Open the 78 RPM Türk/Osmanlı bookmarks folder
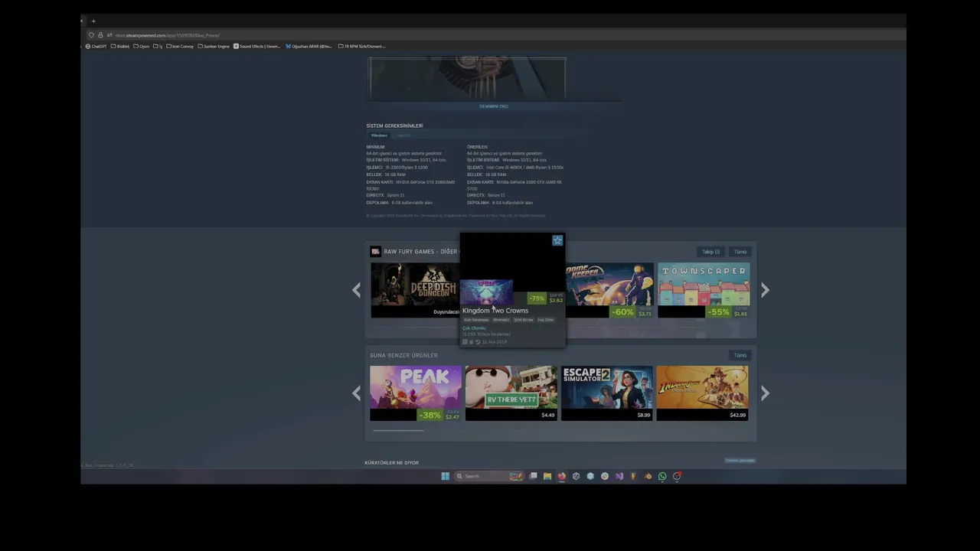 point(362,46)
